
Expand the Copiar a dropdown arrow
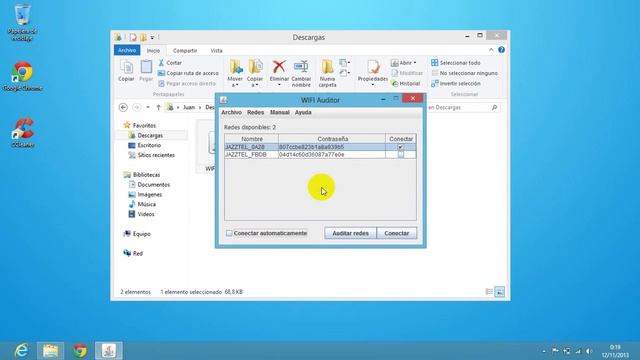point(255,85)
